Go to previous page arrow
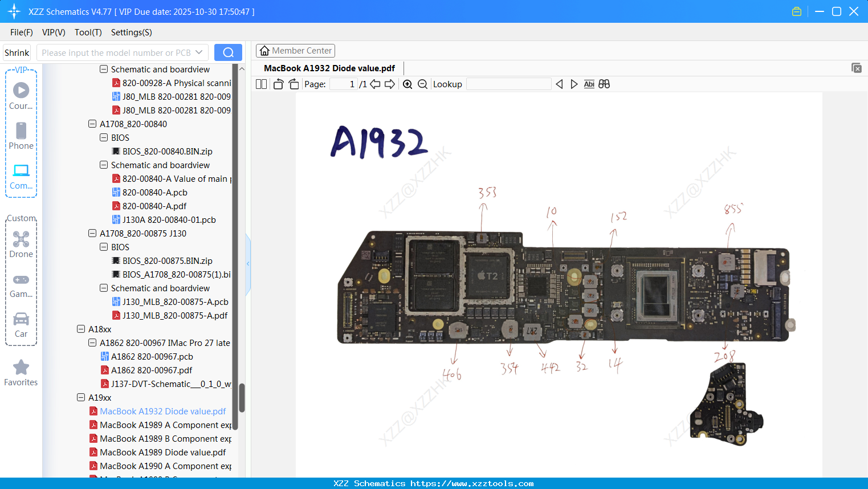 click(x=375, y=84)
